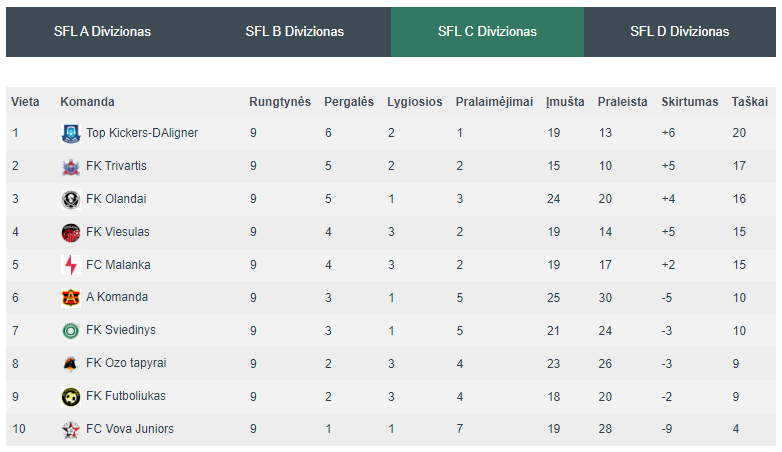Click the Taškai column header
782x452 pixels.
(749, 102)
